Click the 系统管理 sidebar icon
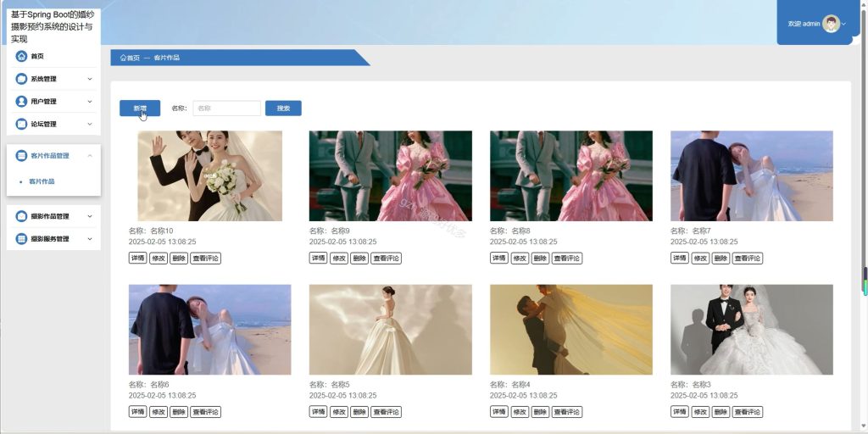The width and height of the screenshot is (868, 434). click(21, 79)
